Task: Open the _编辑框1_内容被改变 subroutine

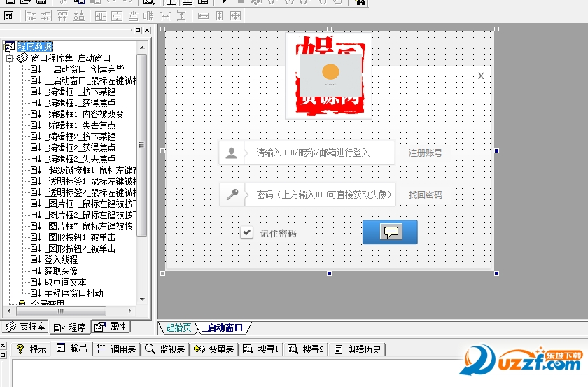Action: coord(84,114)
